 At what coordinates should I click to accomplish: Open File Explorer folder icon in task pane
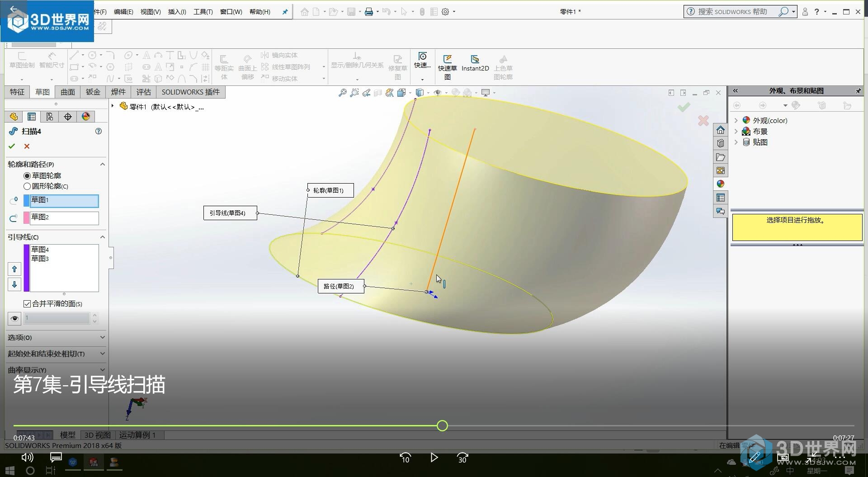(721, 157)
